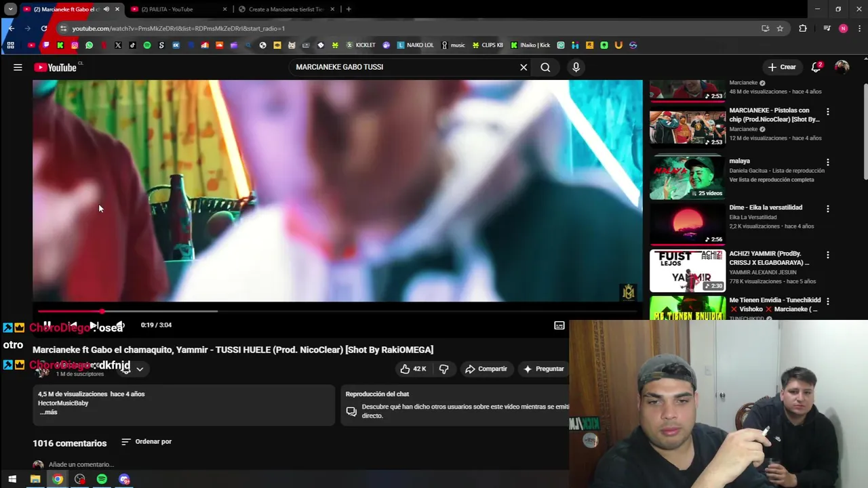The height and width of the screenshot is (488, 868).
Task: Open Spotify from the taskbar
Action: 102,479
